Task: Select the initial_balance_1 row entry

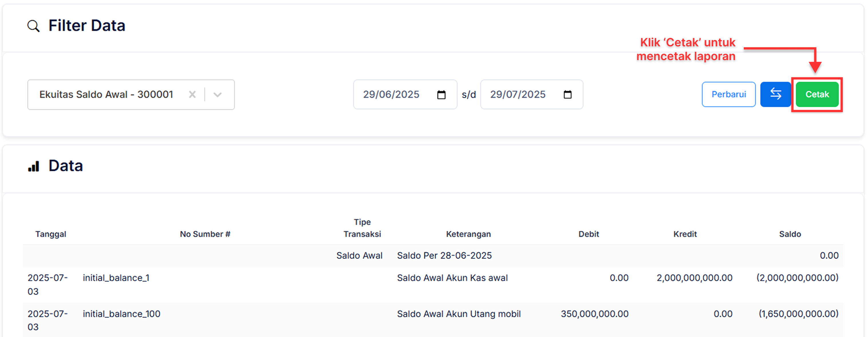Action: point(116,278)
